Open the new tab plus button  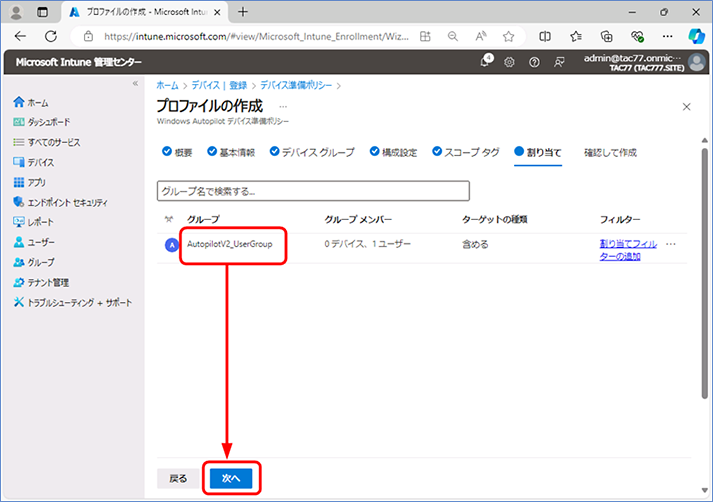(x=243, y=12)
